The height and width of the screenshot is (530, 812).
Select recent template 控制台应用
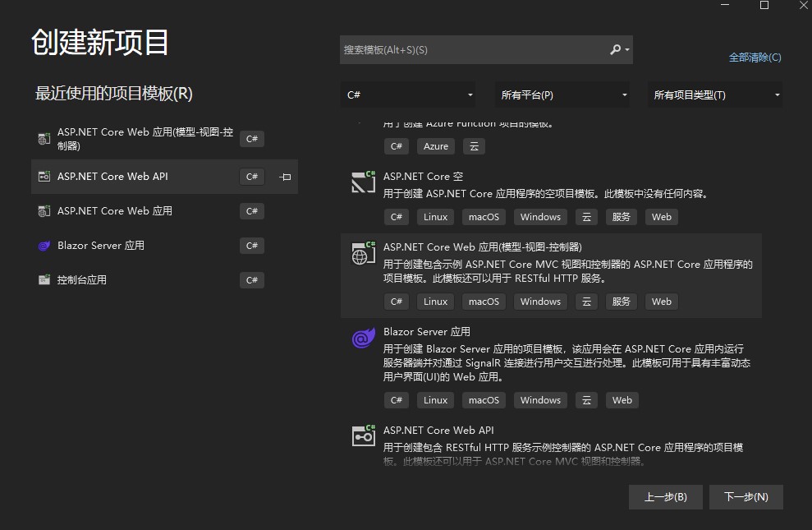(164, 279)
